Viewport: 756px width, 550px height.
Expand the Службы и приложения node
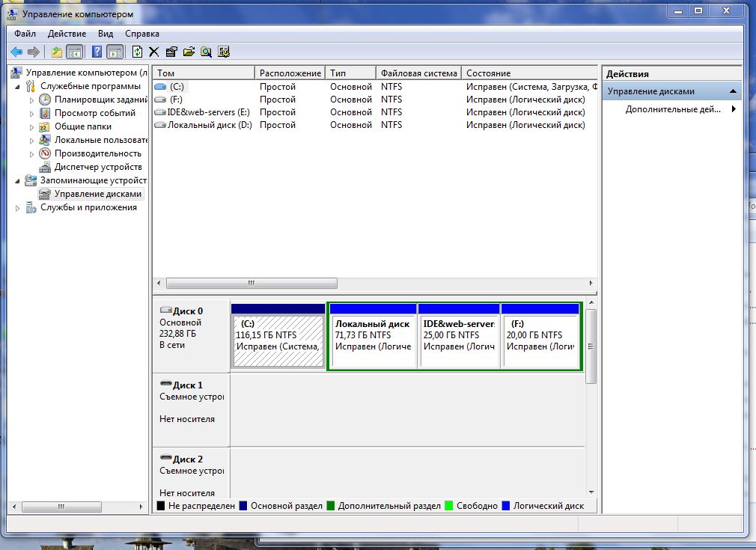point(18,208)
